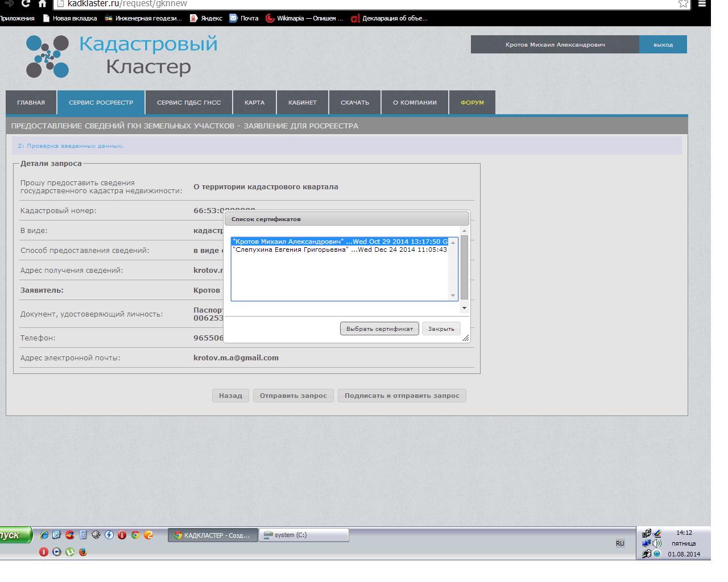Log out using the выход button
The height and width of the screenshot is (582, 728).
[663, 45]
